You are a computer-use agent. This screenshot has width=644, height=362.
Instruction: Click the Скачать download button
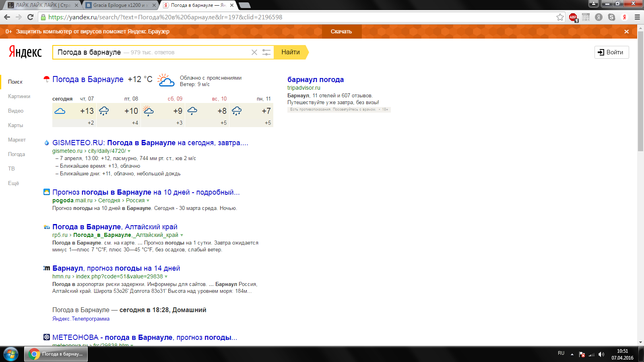(341, 31)
